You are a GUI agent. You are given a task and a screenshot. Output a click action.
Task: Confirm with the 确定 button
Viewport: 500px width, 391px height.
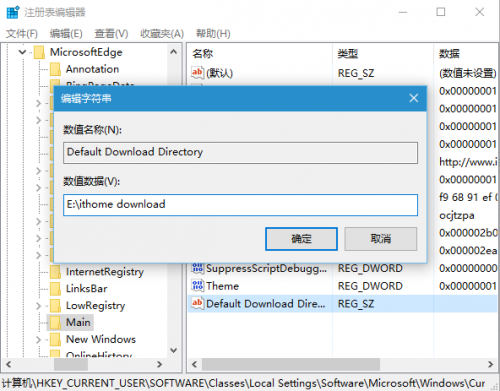pos(301,239)
